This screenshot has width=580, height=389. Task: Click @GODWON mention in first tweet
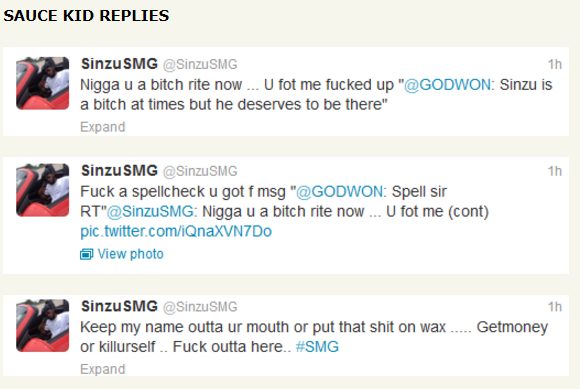(x=448, y=85)
